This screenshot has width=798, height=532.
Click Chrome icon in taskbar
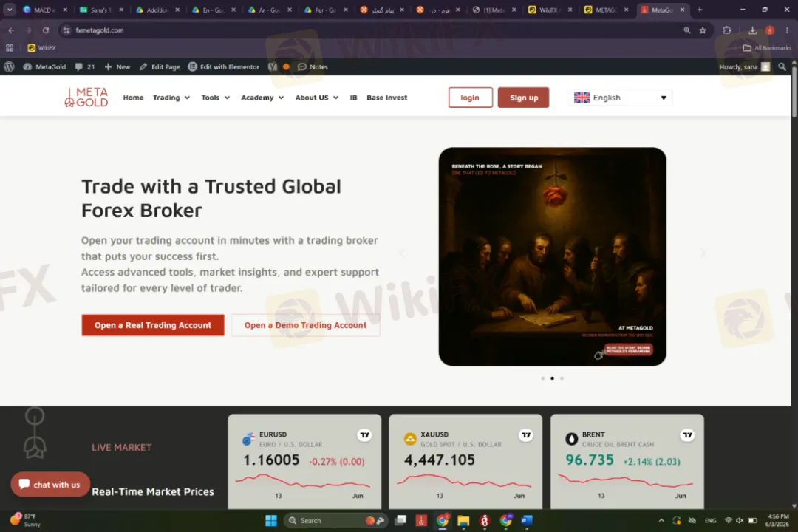[443, 520]
